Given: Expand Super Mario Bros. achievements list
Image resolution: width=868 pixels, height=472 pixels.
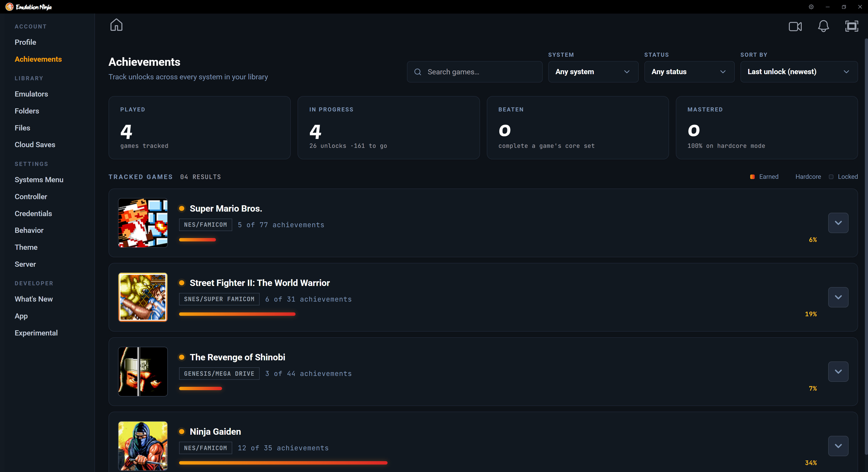Looking at the screenshot, I should [x=838, y=223].
